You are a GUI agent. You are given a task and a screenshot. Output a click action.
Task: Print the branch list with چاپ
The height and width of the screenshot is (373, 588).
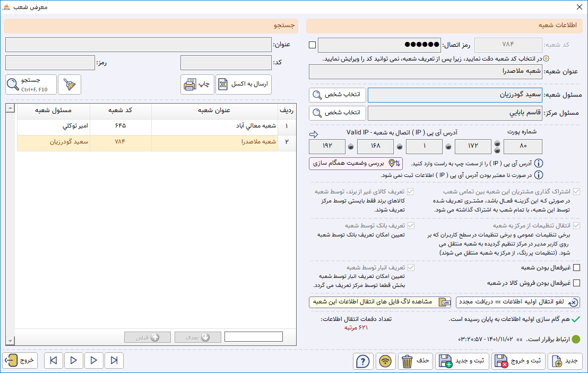point(197,84)
